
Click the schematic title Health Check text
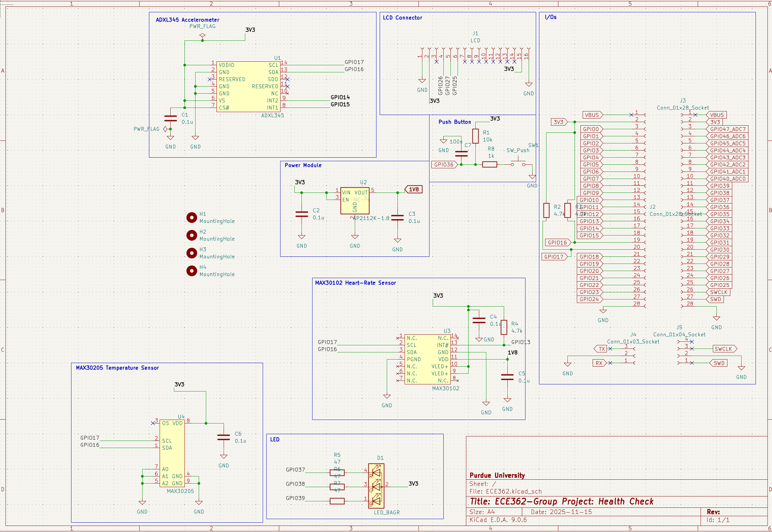click(626, 501)
